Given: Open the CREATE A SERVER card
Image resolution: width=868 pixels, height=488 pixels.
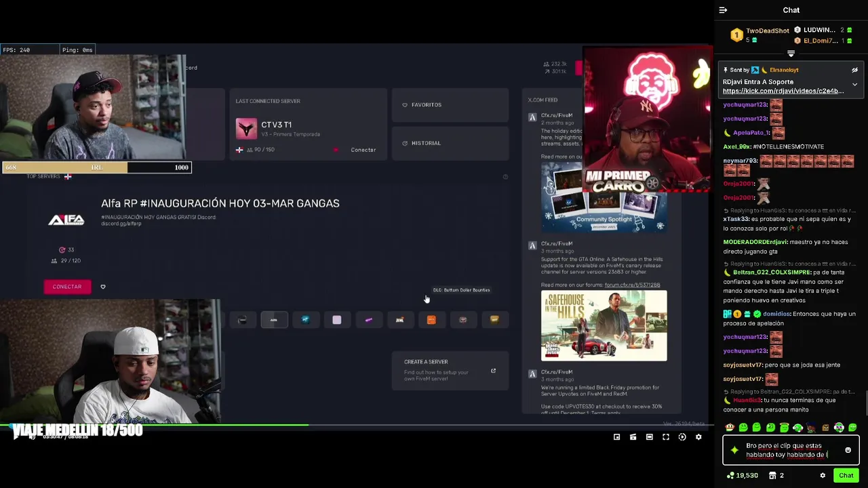Looking at the screenshot, I should click(450, 370).
